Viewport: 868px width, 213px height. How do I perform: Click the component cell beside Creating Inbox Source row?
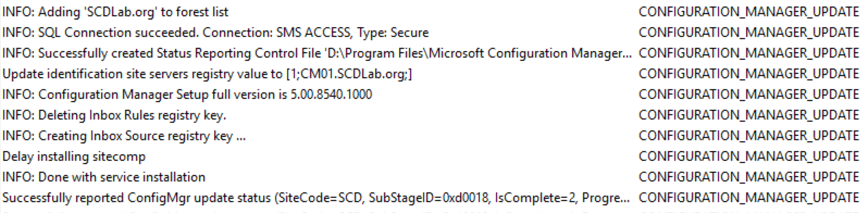(x=749, y=136)
